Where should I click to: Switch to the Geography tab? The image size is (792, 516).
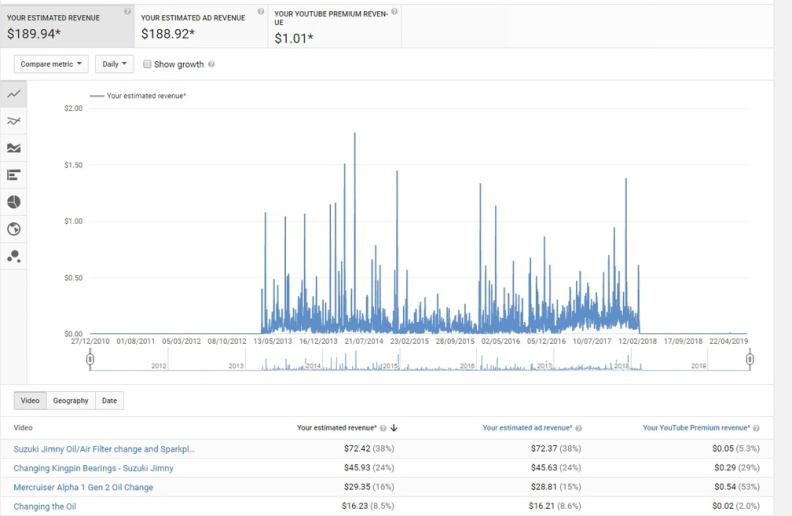click(x=71, y=401)
